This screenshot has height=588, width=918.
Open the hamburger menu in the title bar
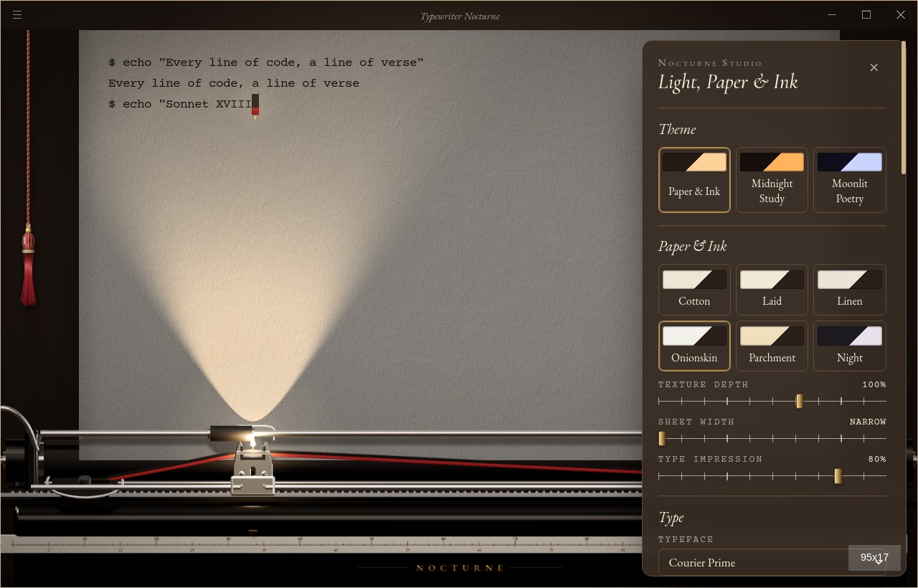click(17, 15)
